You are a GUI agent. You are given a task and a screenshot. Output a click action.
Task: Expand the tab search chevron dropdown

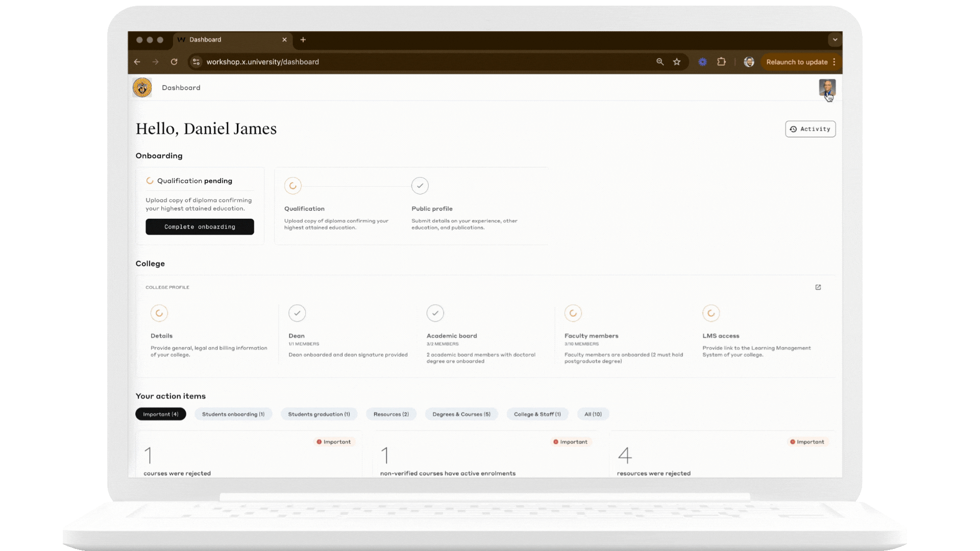point(835,39)
